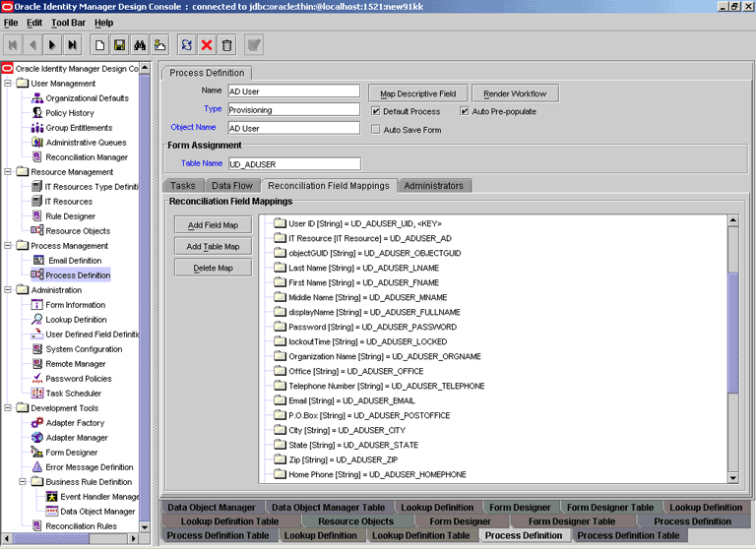Open Group Entitlements node
756x549 pixels.
(79, 128)
